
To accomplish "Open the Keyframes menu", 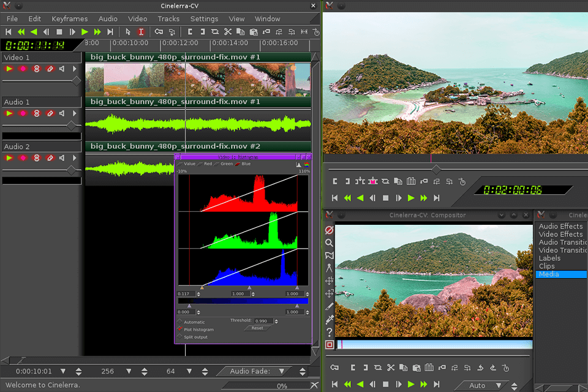I will [69, 19].
